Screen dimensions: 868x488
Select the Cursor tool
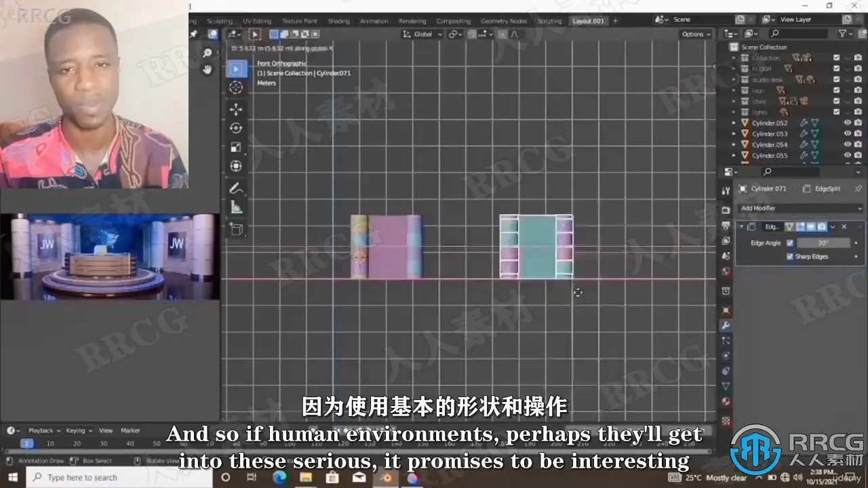[x=236, y=87]
